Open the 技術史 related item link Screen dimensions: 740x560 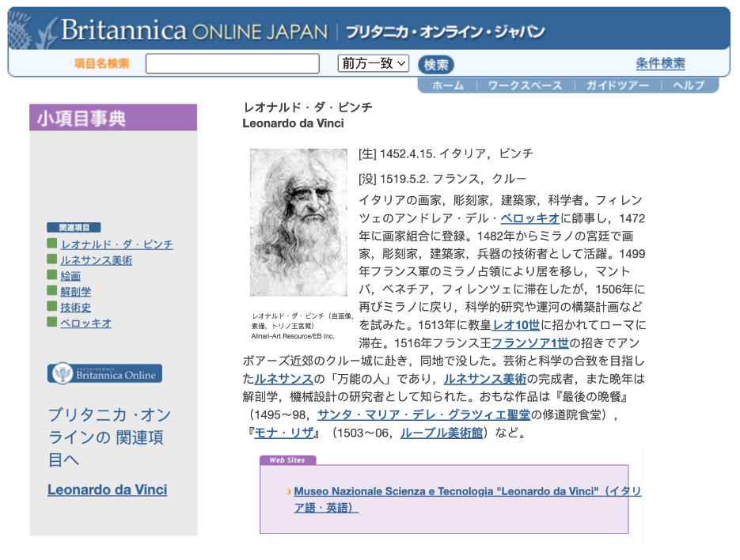[76, 307]
